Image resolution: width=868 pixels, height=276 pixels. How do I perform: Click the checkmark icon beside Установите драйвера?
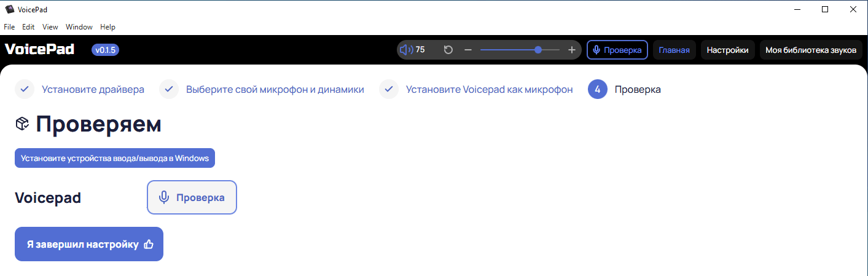click(25, 89)
